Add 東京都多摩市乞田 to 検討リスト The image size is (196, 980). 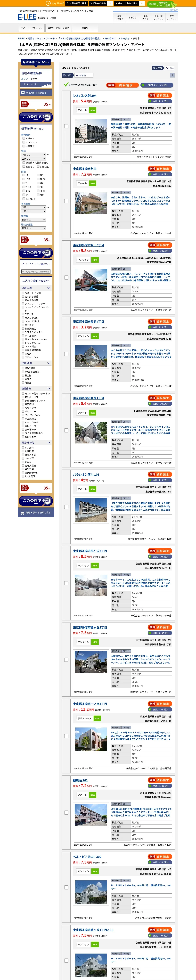tap(160, 175)
